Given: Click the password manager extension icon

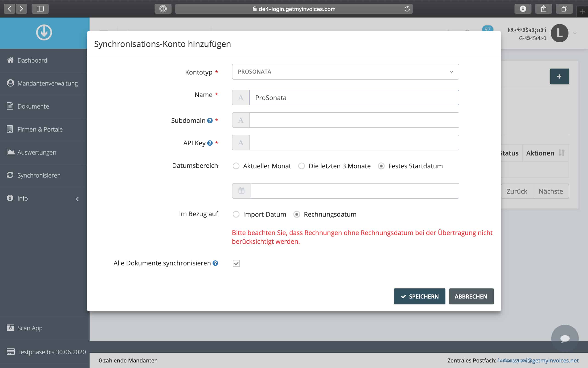Looking at the screenshot, I should click(x=163, y=9).
